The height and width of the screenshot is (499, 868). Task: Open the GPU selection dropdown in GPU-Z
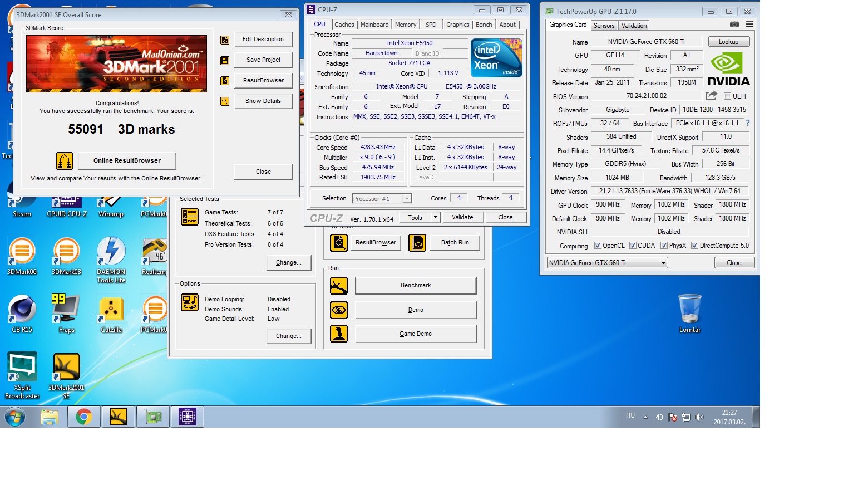click(607, 263)
